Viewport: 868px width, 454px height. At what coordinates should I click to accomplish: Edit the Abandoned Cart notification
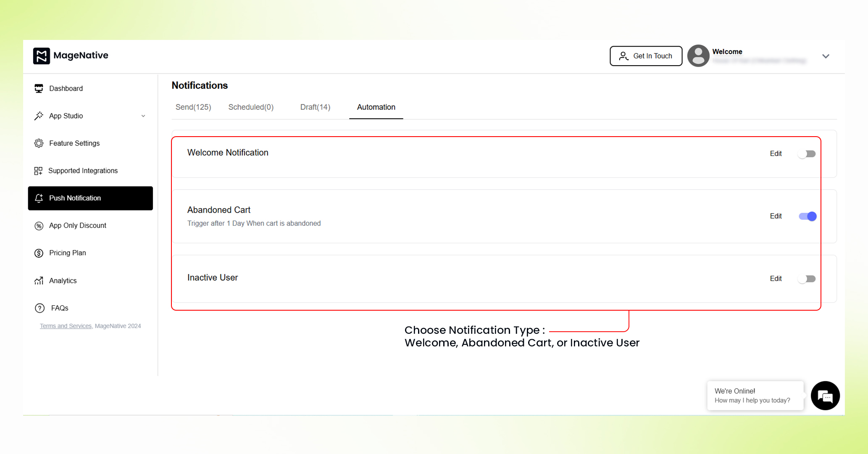point(776,216)
